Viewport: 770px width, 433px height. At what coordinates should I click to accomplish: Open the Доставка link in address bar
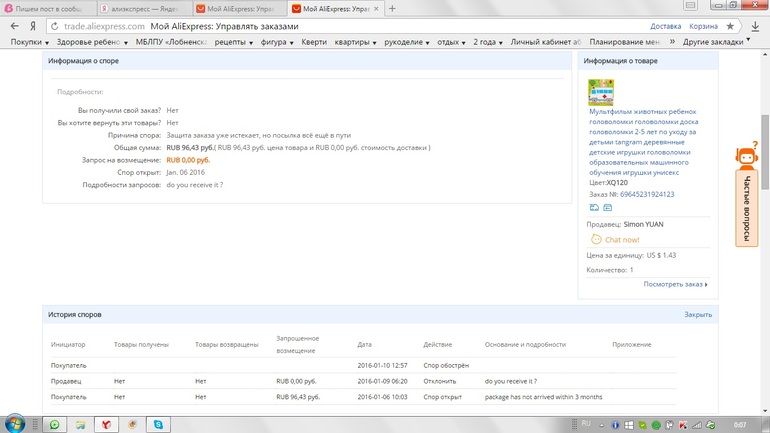(665, 26)
